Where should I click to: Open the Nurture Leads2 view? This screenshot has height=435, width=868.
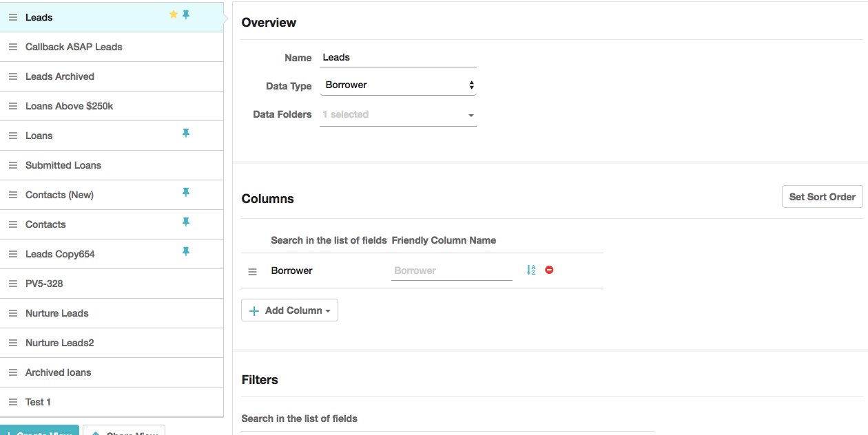click(x=112, y=343)
